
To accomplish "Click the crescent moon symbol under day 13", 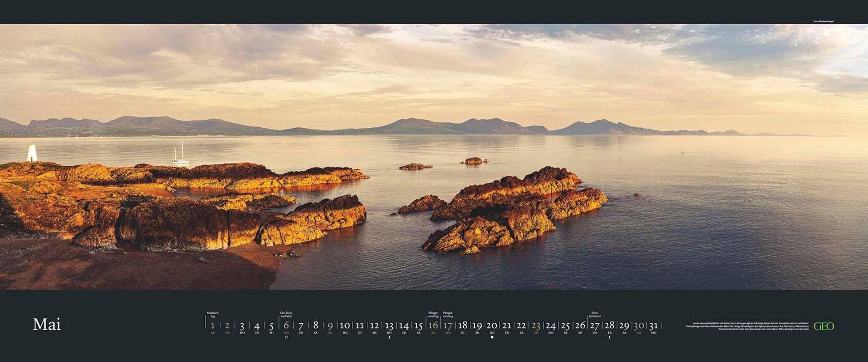I will pyautogui.click(x=389, y=337).
